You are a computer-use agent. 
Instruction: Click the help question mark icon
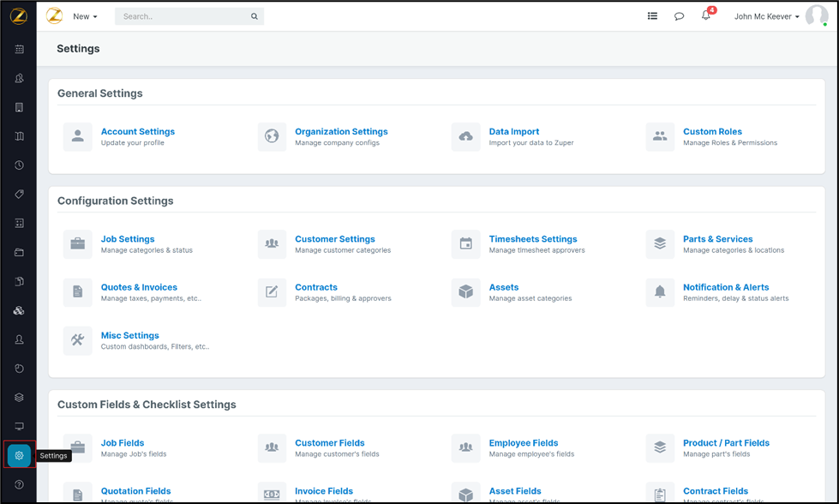(19, 484)
